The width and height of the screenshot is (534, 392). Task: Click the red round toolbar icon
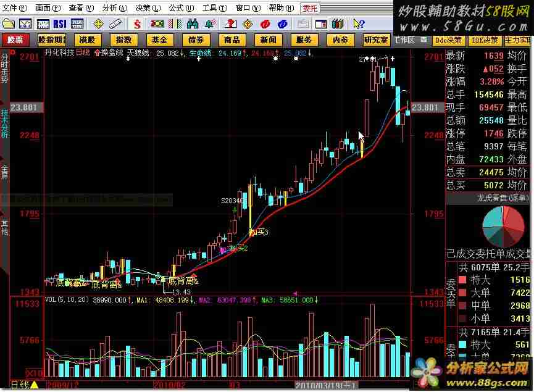[265, 24]
